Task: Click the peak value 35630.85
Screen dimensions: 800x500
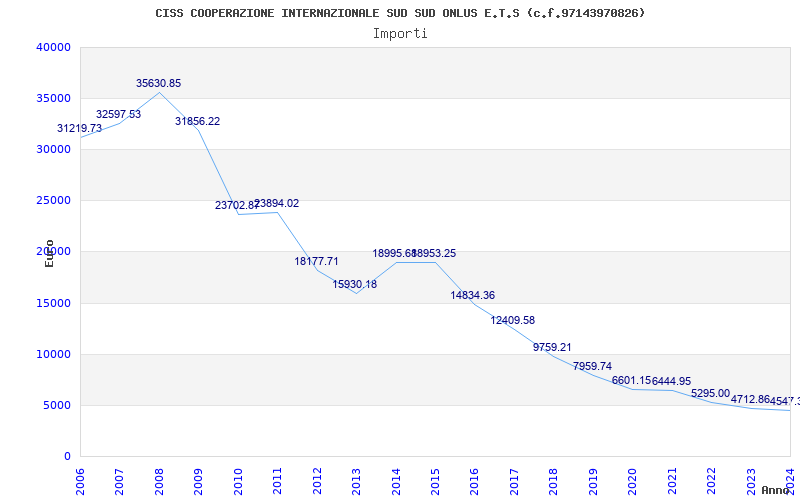Action: pos(158,83)
